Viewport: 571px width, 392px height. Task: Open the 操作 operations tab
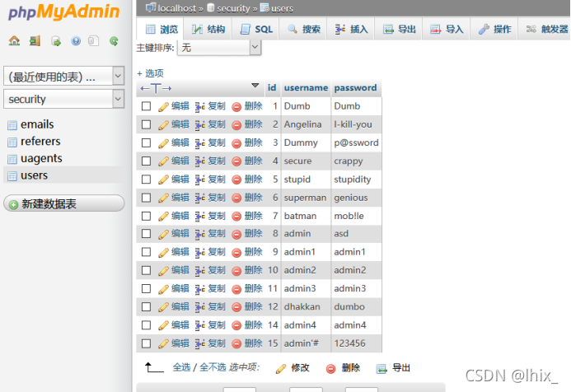coord(494,29)
